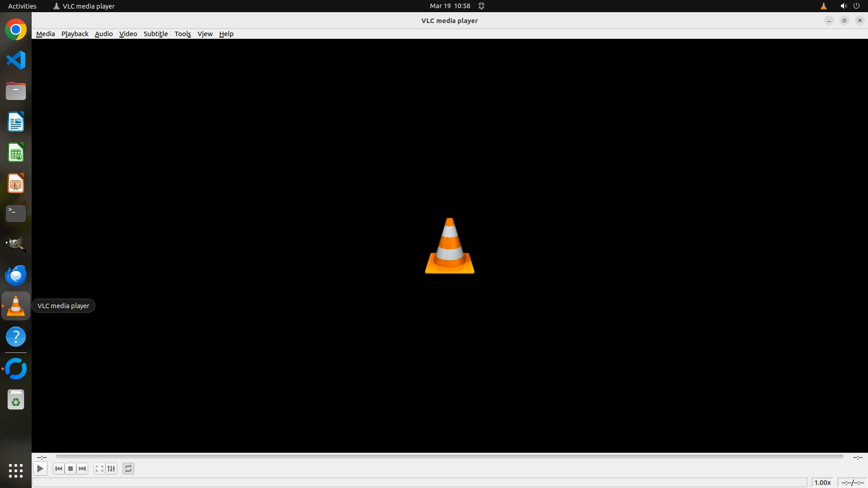868x488 pixels.
Task: Toggle the loop mode button
Action: (128, 469)
